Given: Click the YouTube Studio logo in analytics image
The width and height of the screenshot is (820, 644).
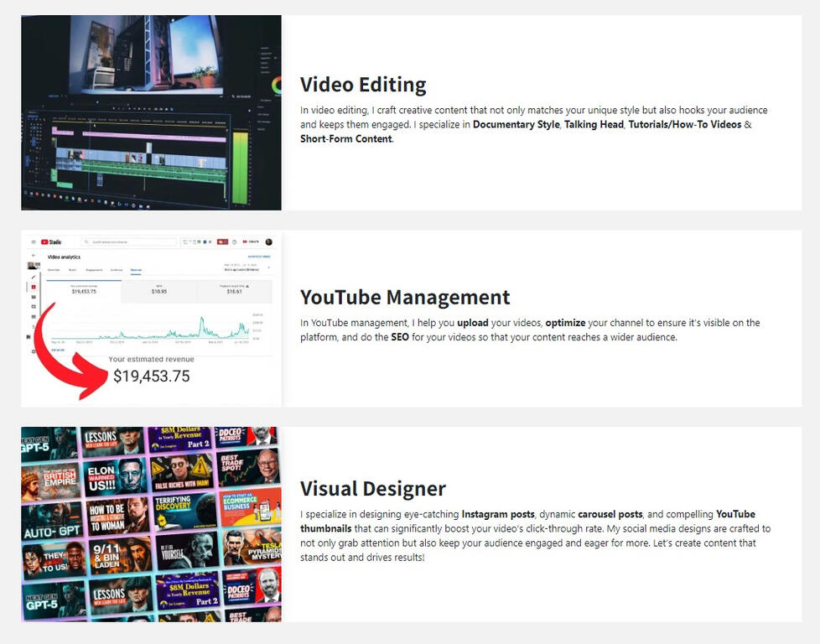Looking at the screenshot, I should pos(51,241).
